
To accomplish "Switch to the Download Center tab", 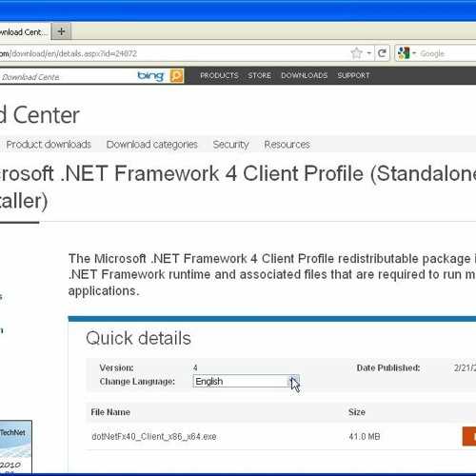I will pos(24,31).
